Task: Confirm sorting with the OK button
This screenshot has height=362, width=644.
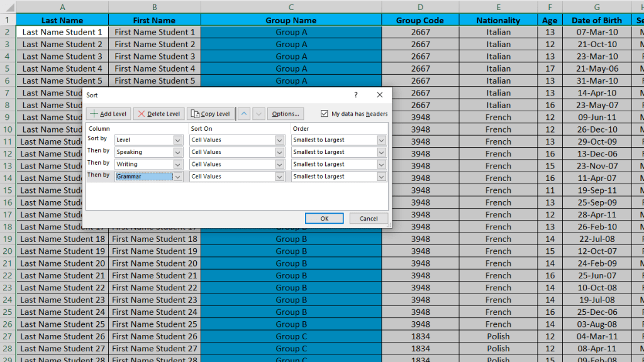Action: pyautogui.click(x=324, y=219)
